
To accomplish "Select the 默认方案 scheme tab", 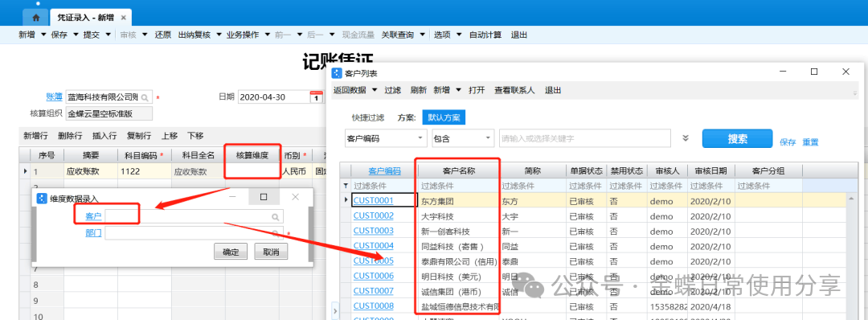I will (444, 117).
